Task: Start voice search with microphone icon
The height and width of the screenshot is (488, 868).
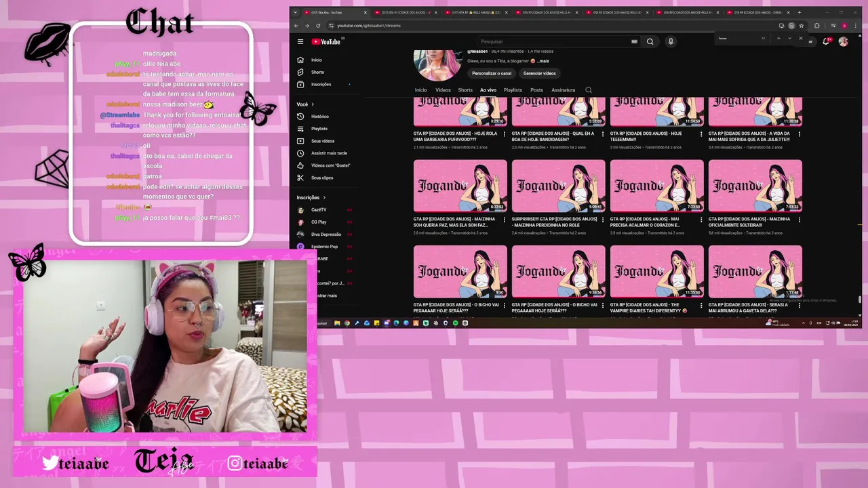Action: [x=671, y=41]
